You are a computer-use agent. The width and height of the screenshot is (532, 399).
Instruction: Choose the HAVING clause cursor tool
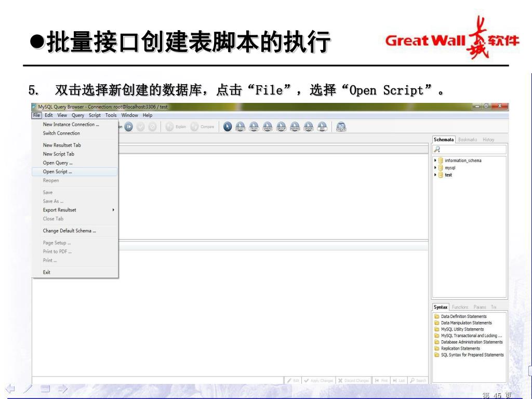[x=295, y=127]
